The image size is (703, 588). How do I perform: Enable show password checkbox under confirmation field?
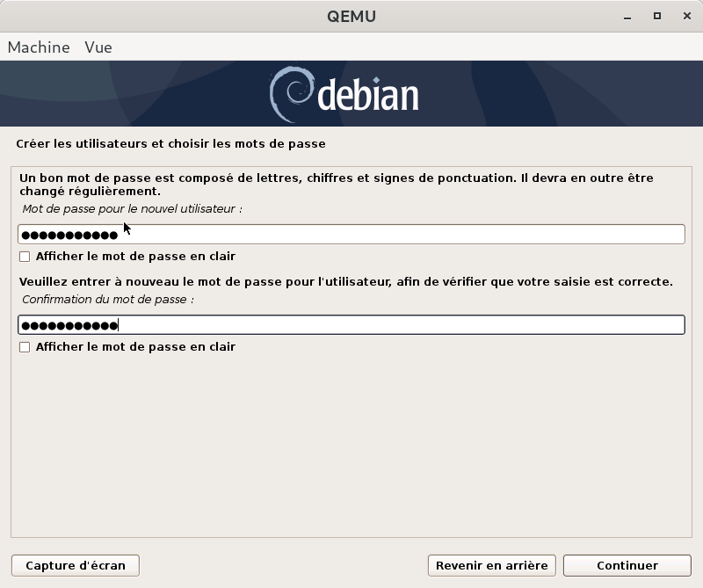tap(25, 347)
